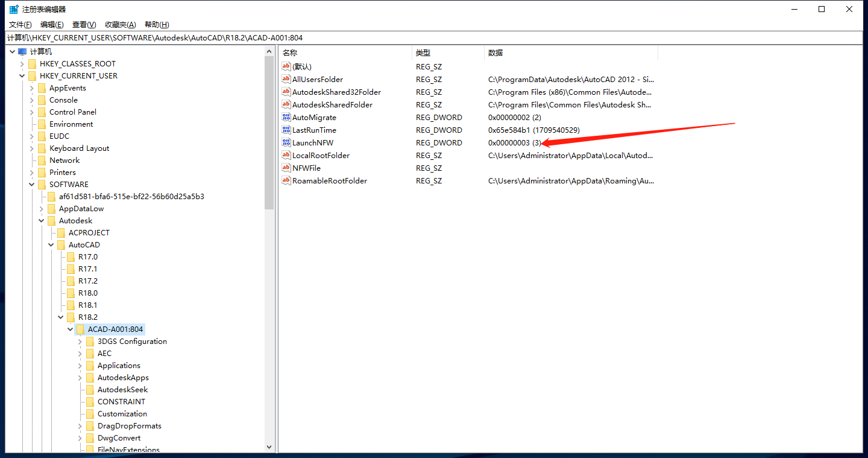Click the tree scrollbar down arrow

coord(269,447)
